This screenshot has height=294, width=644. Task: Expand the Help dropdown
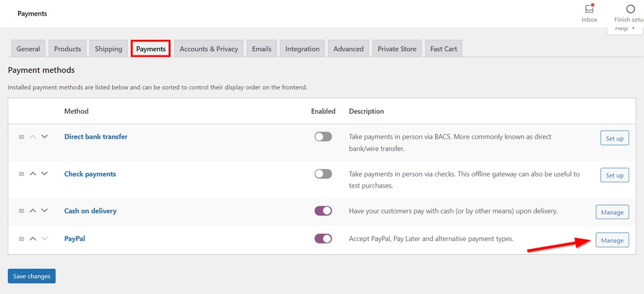click(x=625, y=29)
